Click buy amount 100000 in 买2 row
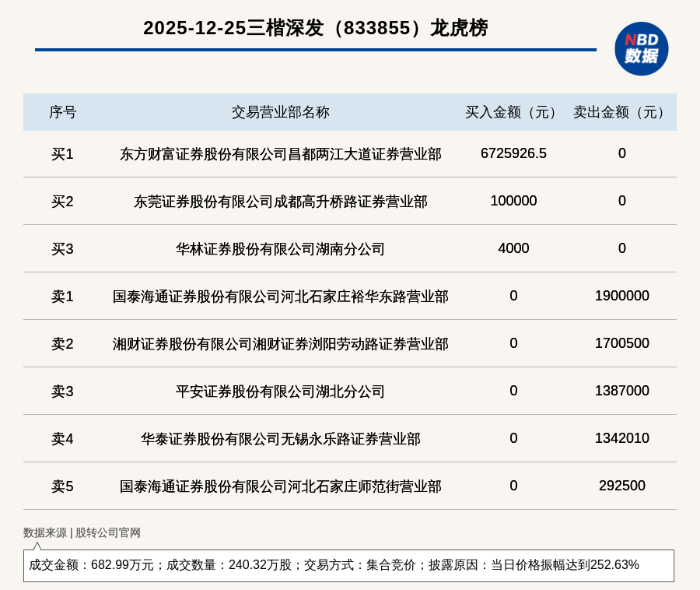Image resolution: width=700 pixels, height=590 pixels. pos(513,201)
